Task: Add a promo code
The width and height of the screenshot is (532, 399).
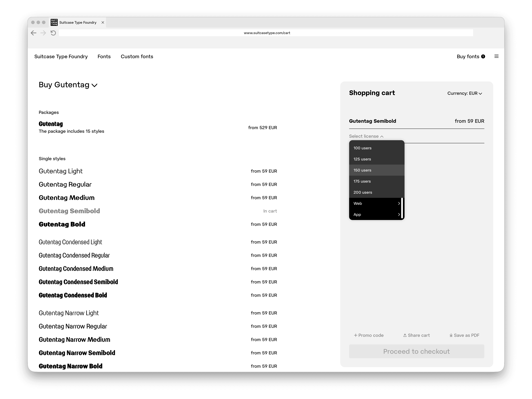Action: 369,335
